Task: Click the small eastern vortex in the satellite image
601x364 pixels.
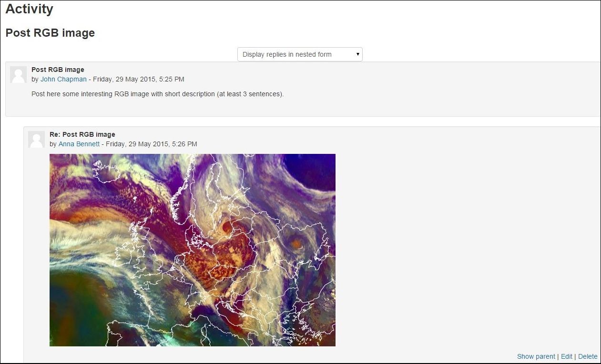Action: [296, 244]
